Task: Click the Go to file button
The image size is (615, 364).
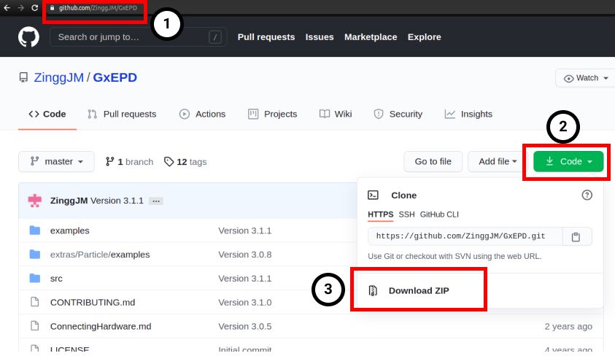Action: tap(433, 162)
